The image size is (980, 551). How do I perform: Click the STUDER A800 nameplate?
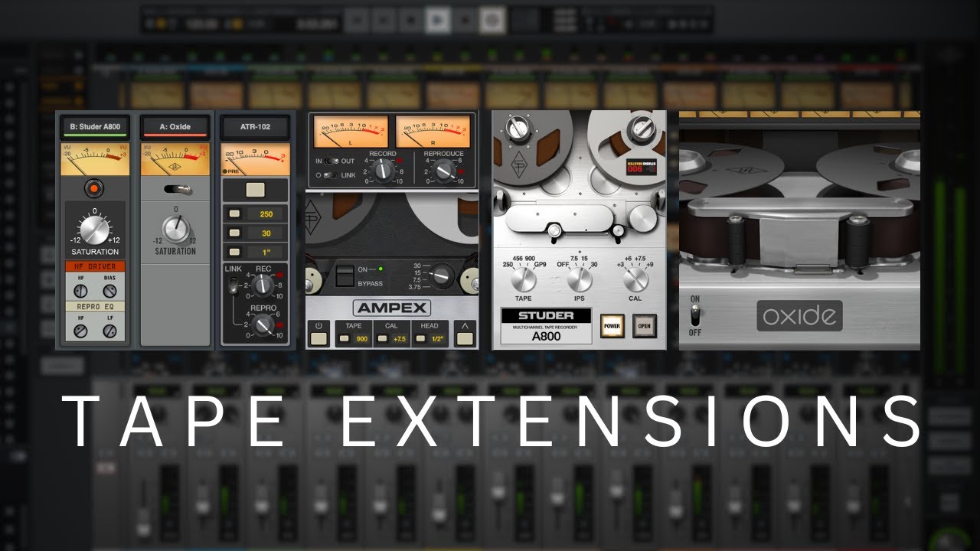[x=546, y=325]
